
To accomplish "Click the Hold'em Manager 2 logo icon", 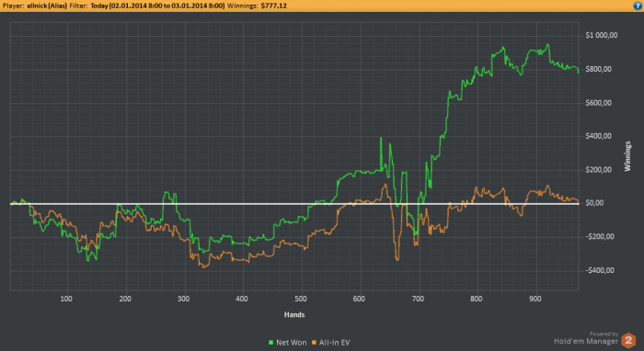I will 628,340.
